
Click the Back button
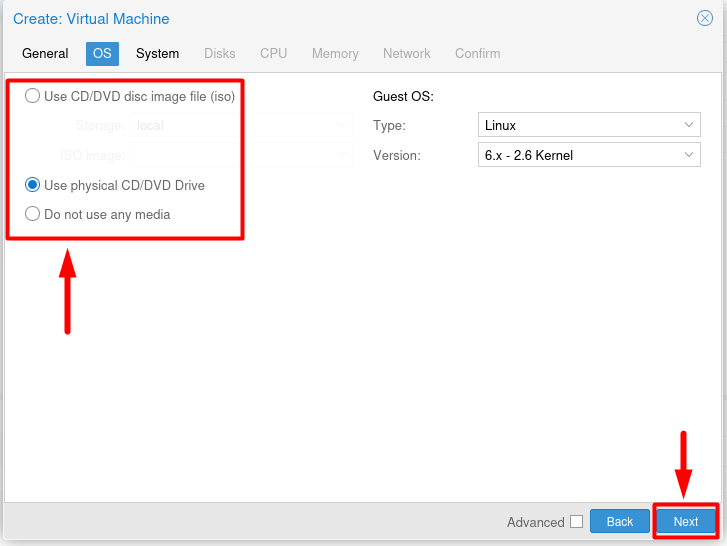620,522
